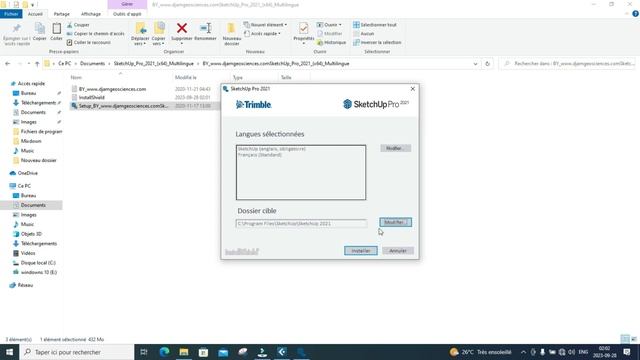The image size is (640, 360).
Task: Click Historique in ribbon
Action: click(x=331, y=42)
